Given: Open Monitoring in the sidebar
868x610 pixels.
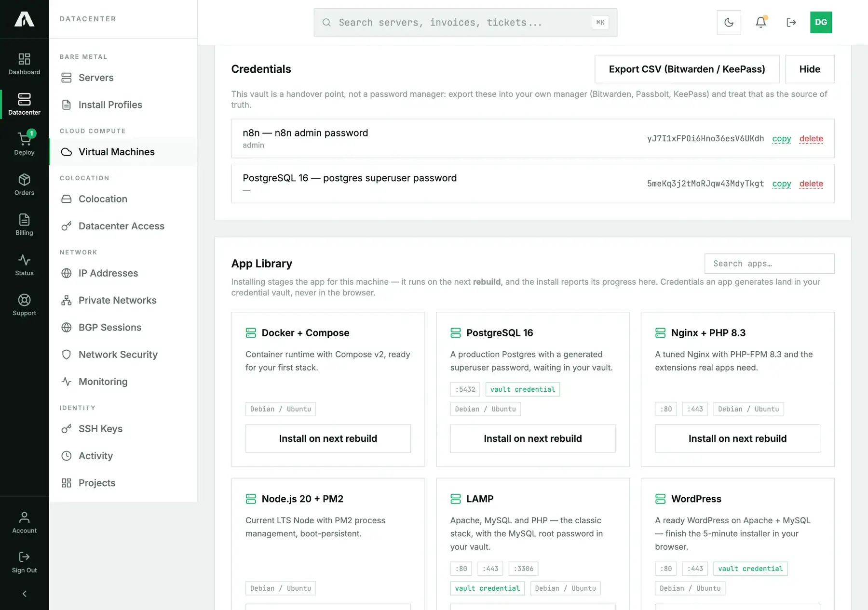Looking at the screenshot, I should tap(123, 382).
